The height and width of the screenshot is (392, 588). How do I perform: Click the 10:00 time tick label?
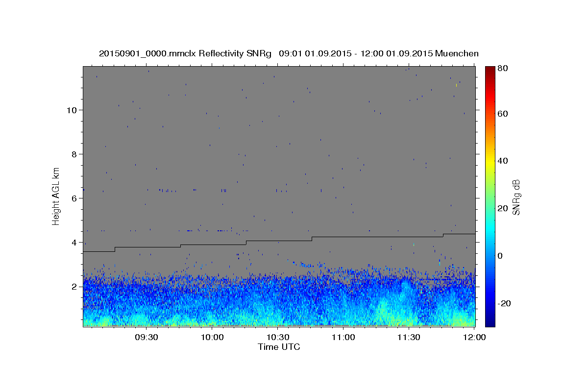pyautogui.click(x=212, y=338)
